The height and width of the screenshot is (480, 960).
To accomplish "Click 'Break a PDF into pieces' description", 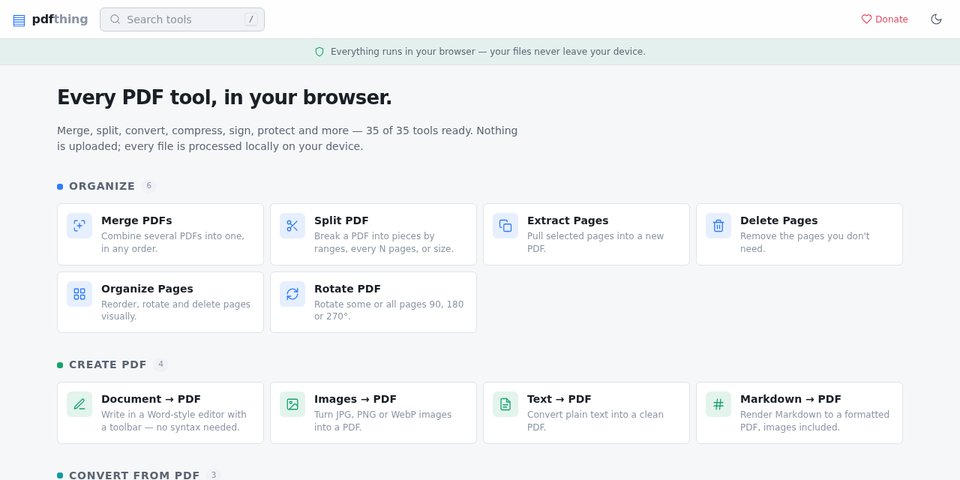I will pos(384,242).
